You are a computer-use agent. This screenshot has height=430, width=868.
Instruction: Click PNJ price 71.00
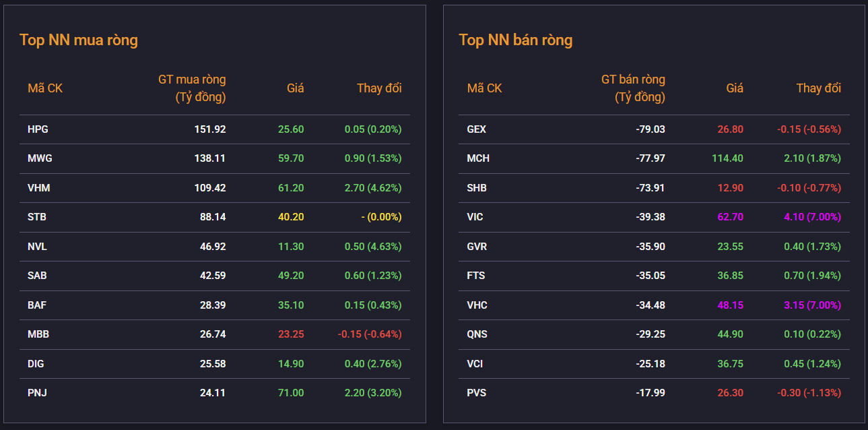pos(291,393)
